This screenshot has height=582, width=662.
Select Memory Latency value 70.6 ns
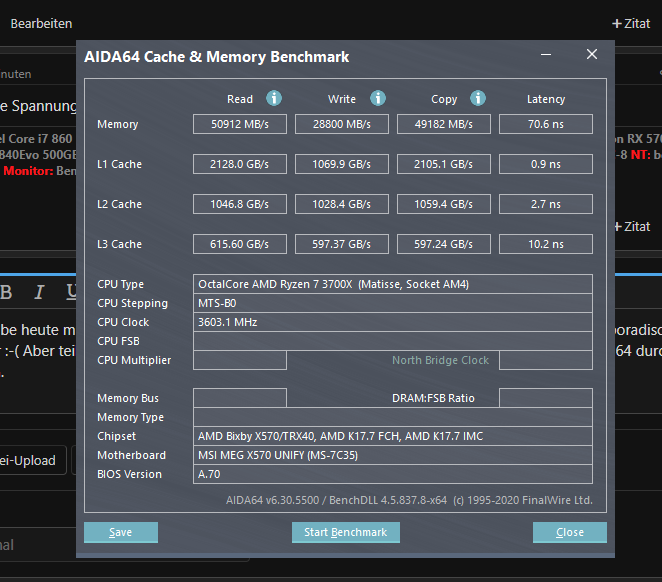coord(546,124)
